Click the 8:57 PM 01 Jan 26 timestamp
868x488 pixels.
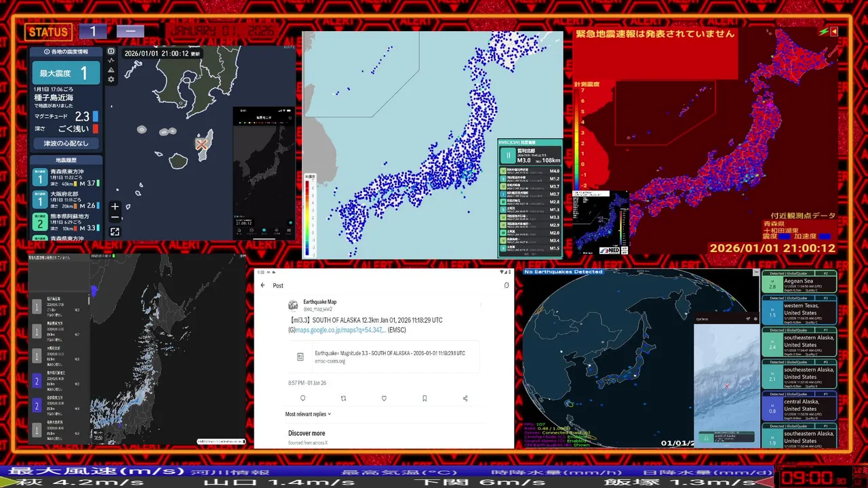[307, 383]
